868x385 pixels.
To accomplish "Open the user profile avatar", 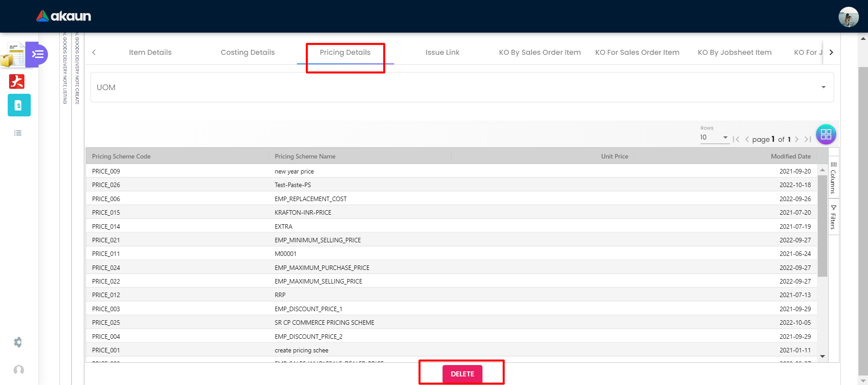I will (x=848, y=17).
